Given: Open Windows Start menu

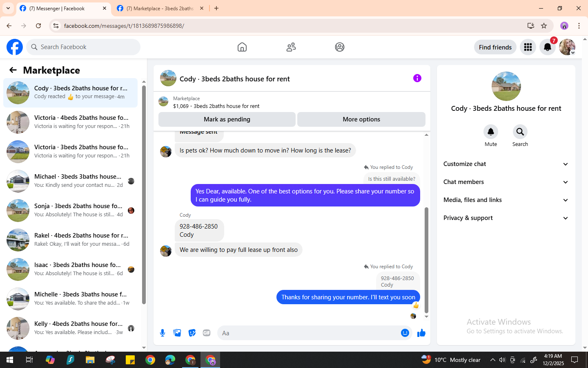Looking at the screenshot, I should (10, 360).
